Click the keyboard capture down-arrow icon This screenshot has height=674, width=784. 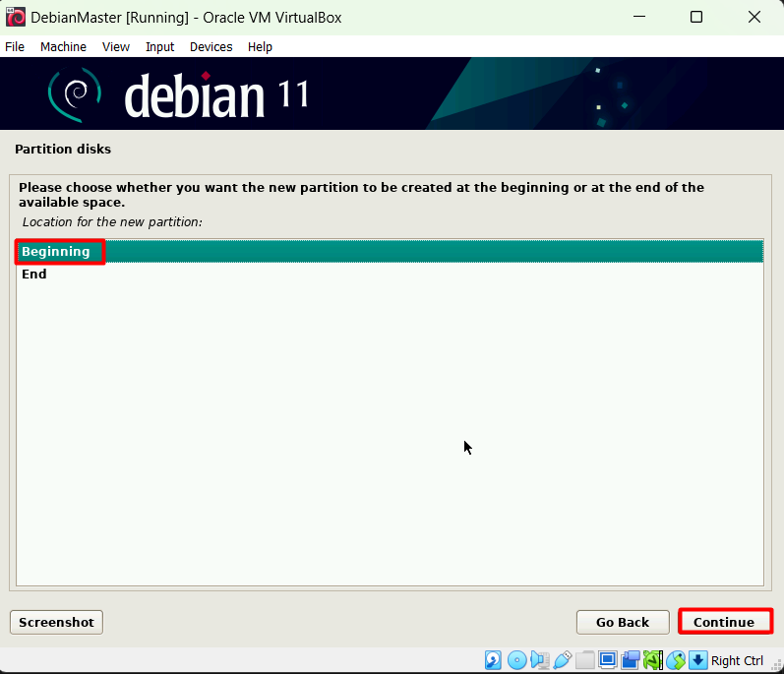point(698,660)
